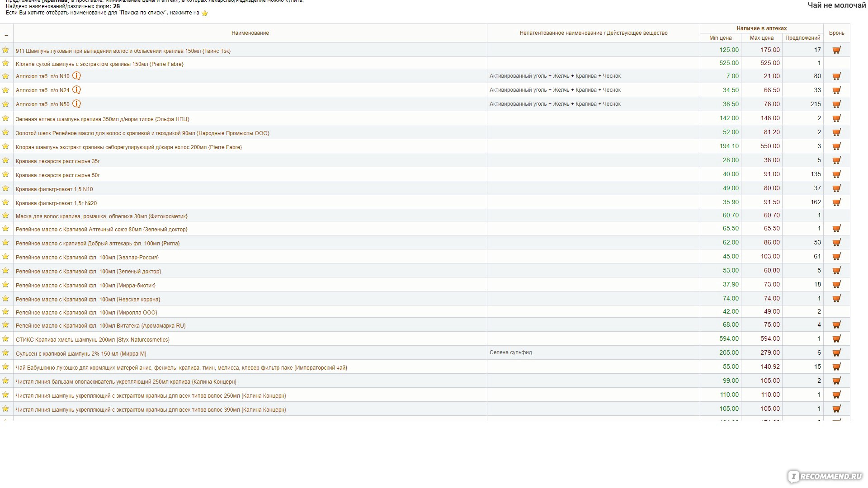Click cart for Репейное масло Мирра-биотик
This screenshot has width=868, height=488.
(836, 284)
